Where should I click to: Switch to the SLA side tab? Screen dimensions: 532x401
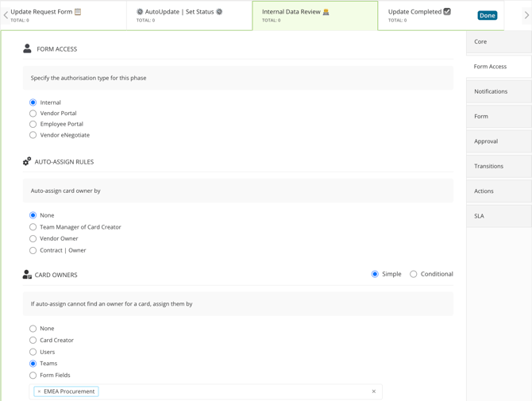click(x=499, y=216)
